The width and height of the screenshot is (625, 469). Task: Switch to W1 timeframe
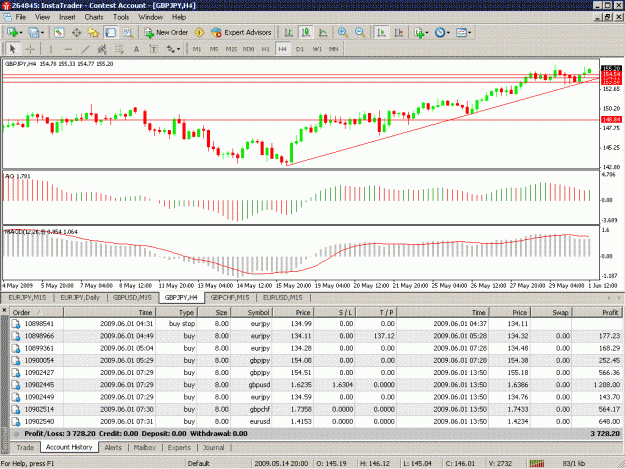pos(317,49)
